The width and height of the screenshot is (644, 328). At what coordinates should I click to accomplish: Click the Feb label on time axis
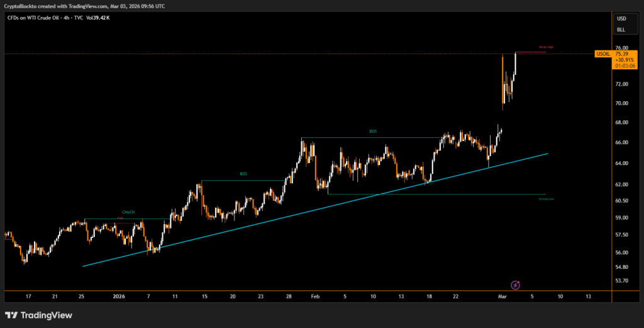click(316, 295)
